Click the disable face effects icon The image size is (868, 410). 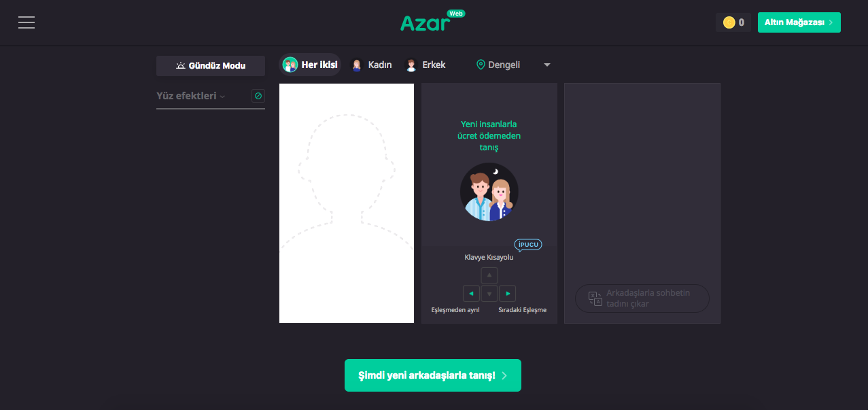(258, 96)
